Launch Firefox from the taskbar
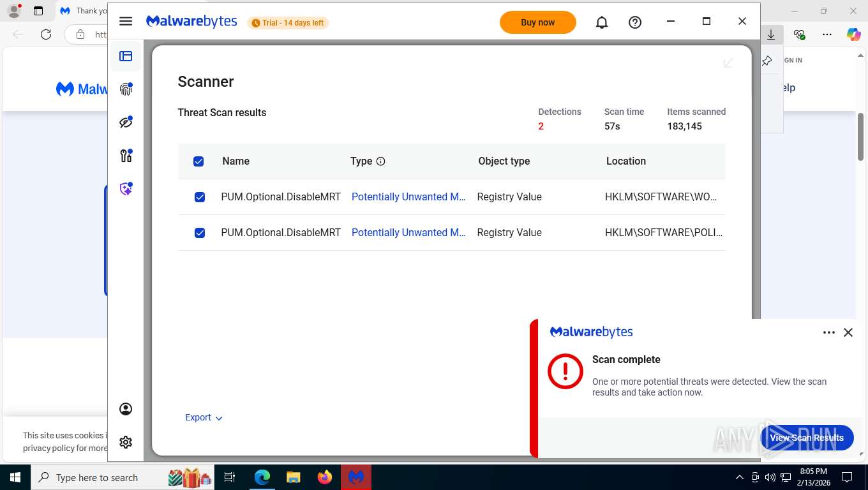The width and height of the screenshot is (868, 490). pos(325,477)
